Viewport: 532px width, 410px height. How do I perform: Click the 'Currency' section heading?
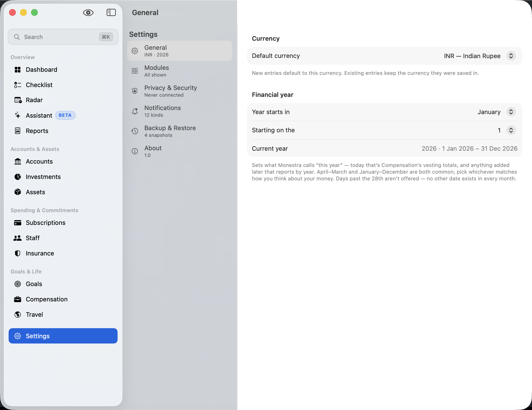click(266, 39)
